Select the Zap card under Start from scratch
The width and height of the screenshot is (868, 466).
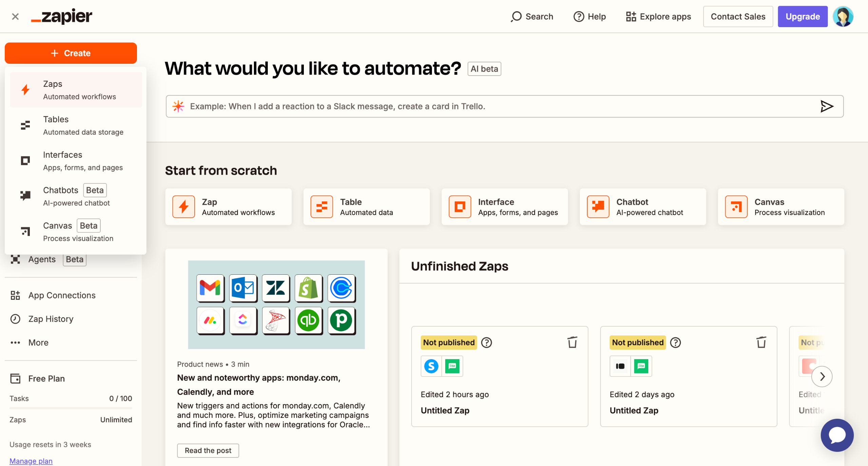pyautogui.click(x=228, y=207)
